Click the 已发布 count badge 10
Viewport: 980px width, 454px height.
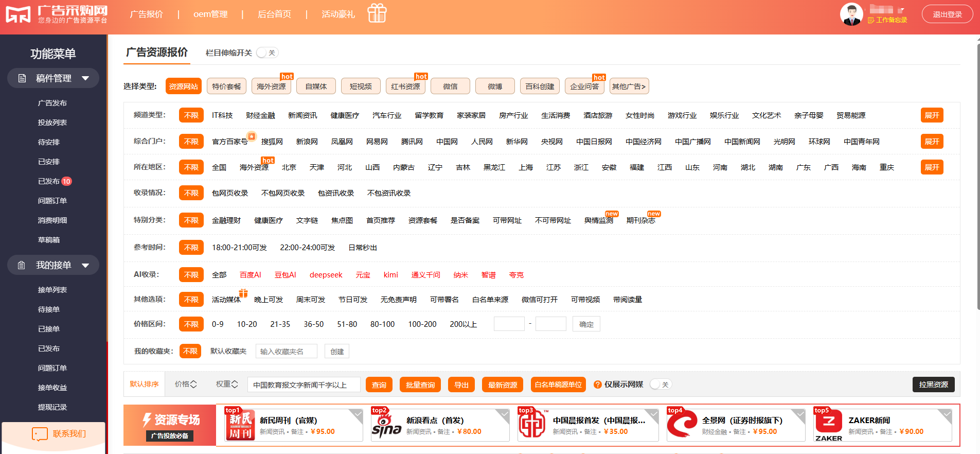click(66, 181)
